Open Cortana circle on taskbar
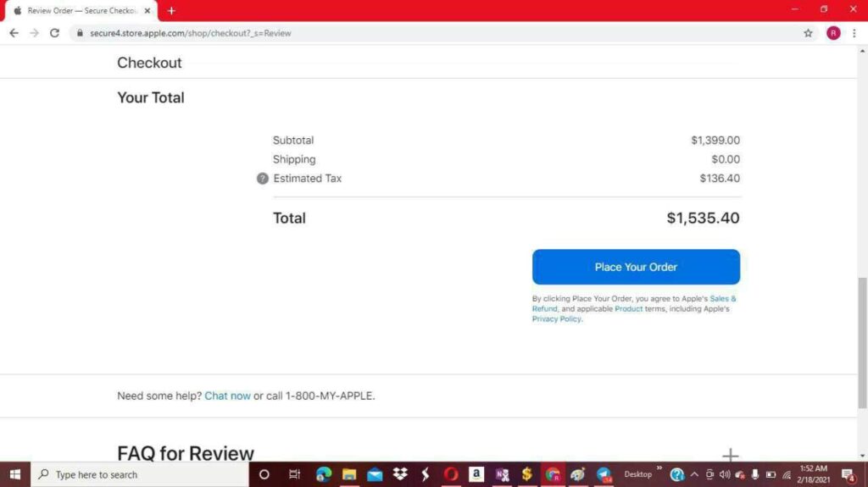 (x=264, y=474)
